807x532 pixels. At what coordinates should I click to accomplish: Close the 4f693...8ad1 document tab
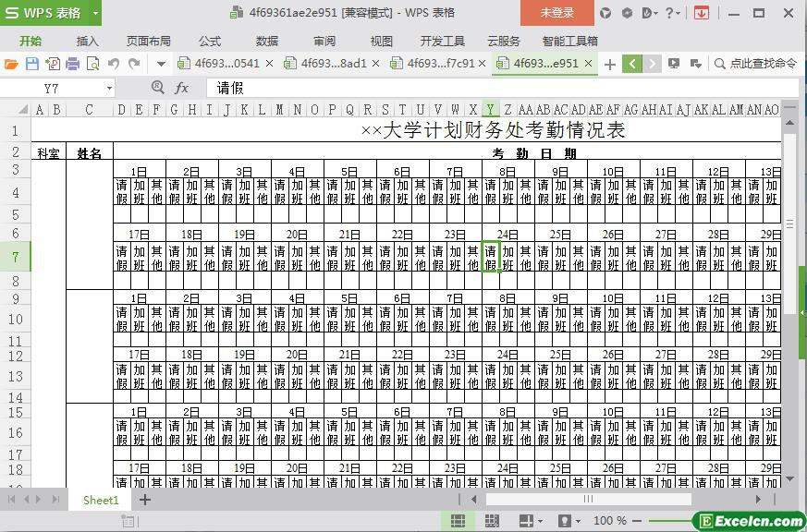coord(375,64)
